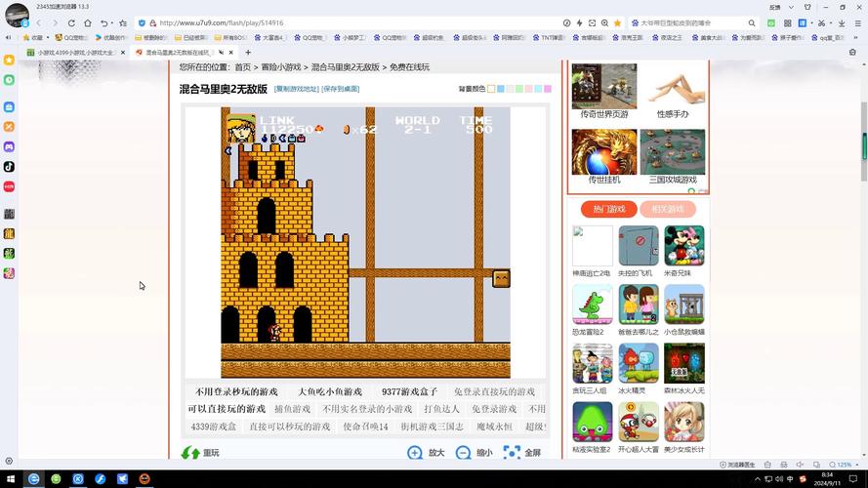Click the yellow star icon in left sidebar

[9, 60]
